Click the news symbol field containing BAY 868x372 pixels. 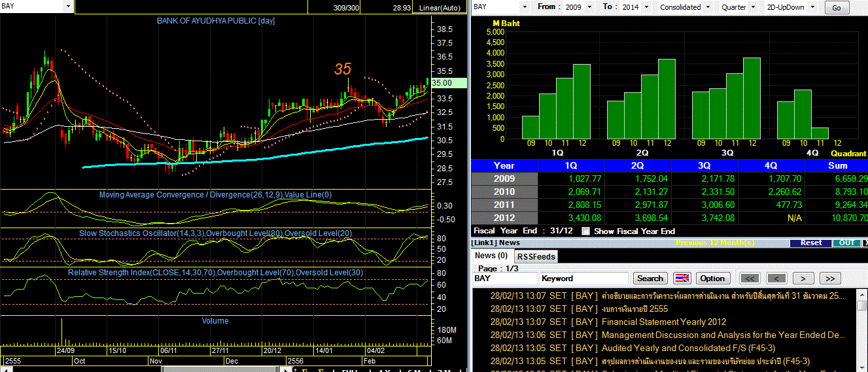click(504, 278)
